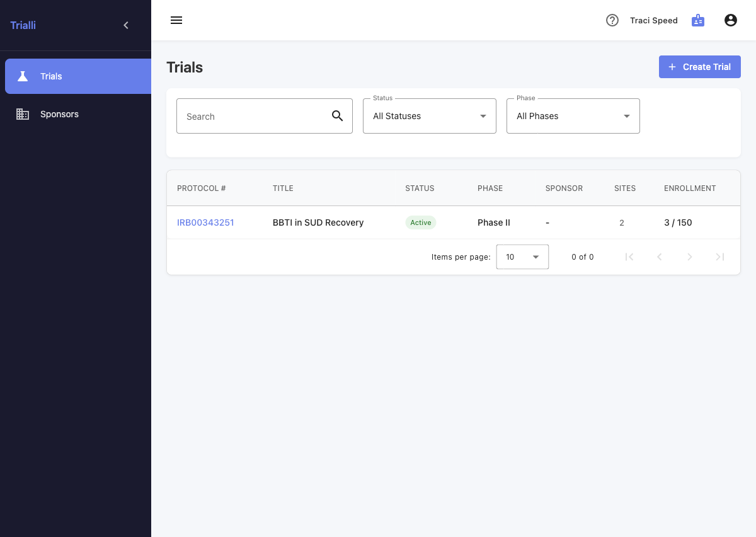The image size is (756, 537).
Task: Click the search magnifier icon
Action: 337,116
